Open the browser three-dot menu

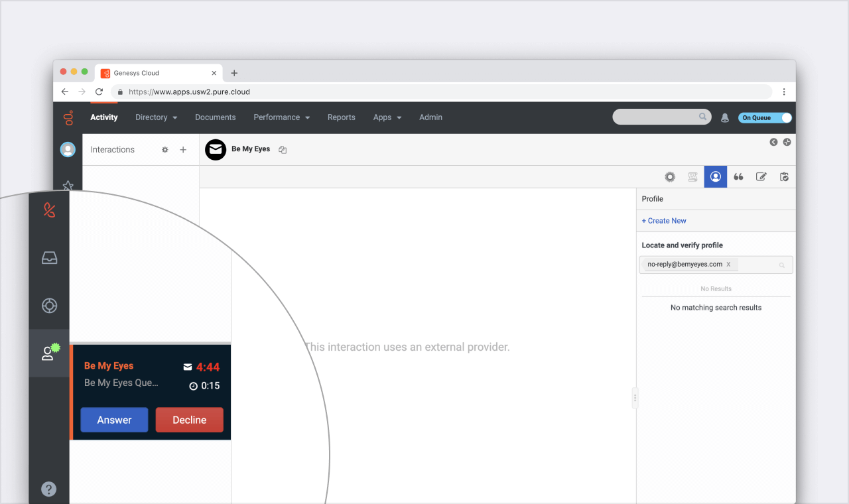coord(784,92)
